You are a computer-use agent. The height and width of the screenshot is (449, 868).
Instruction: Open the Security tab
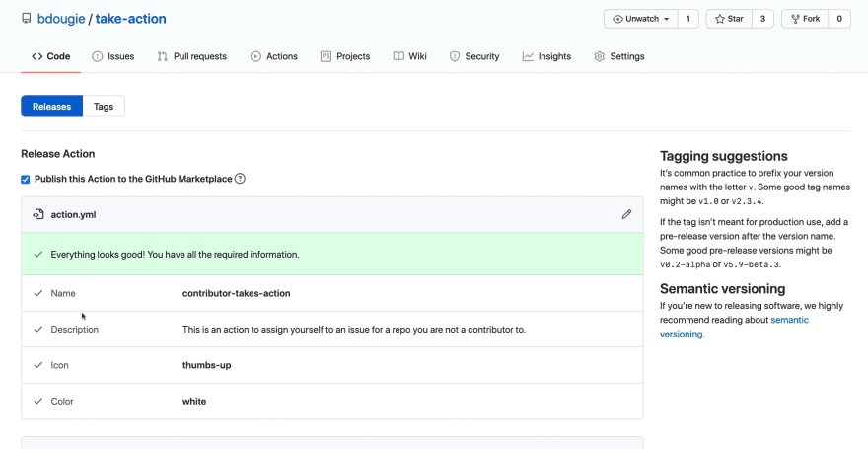point(474,56)
